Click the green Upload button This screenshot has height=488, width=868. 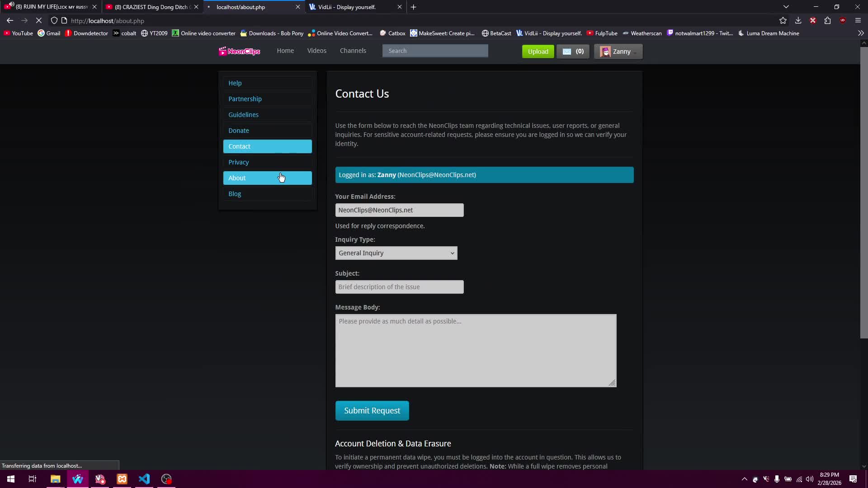pos(538,52)
